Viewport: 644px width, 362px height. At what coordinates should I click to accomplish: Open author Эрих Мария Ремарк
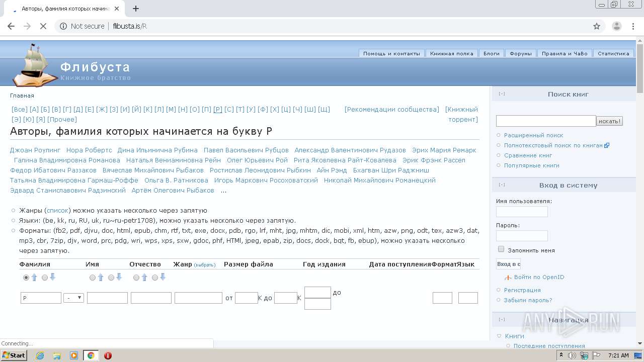click(444, 150)
